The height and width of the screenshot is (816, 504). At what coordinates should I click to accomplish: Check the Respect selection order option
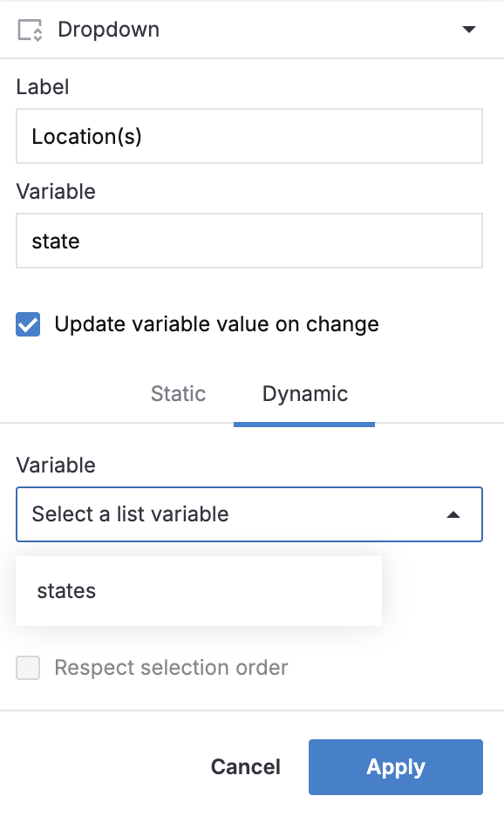coord(27,667)
